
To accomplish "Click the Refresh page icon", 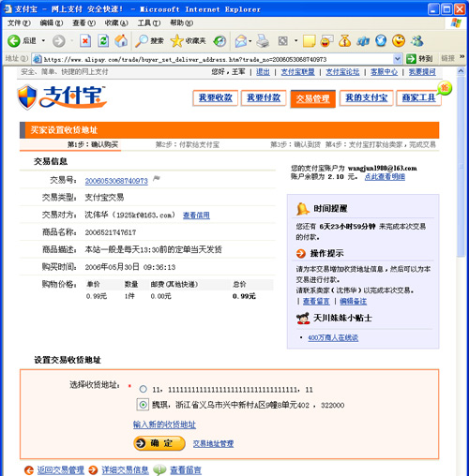I will (x=103, y=41).
